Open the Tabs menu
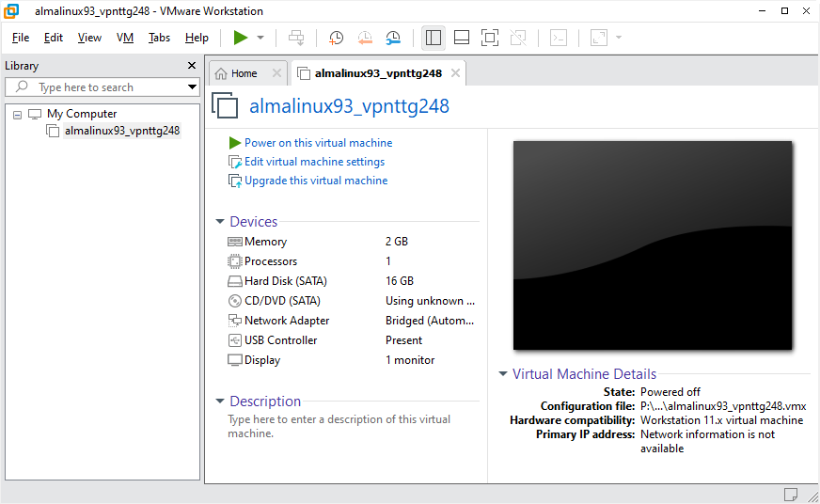 click(x=159, y=38)
